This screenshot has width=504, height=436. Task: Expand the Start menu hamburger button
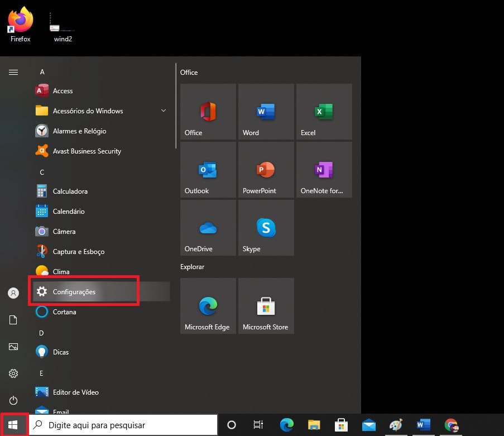(x=13, y=72)
